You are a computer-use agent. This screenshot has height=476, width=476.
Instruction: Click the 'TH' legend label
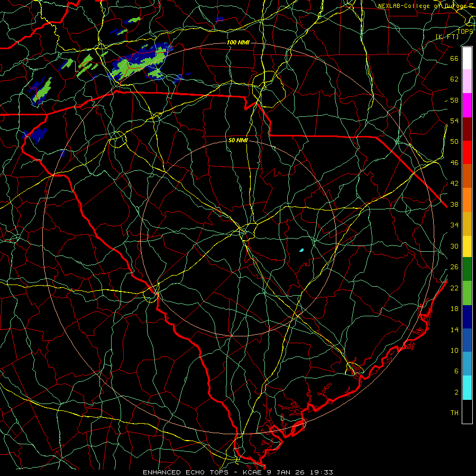click(454, 413)
